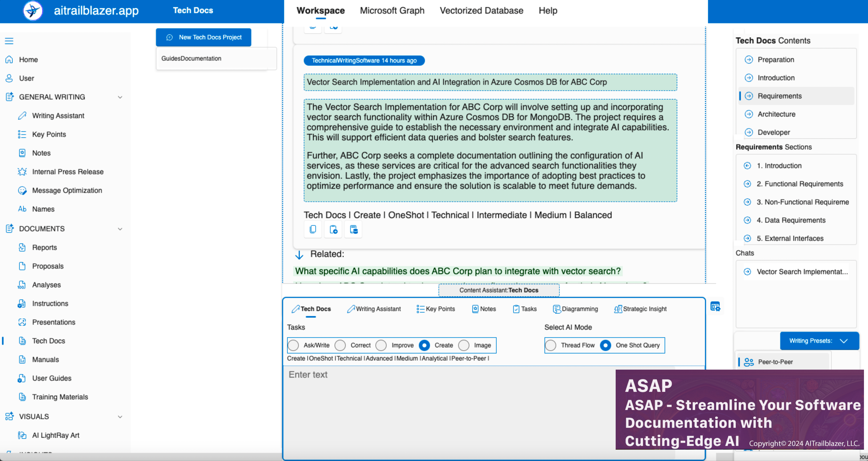Image resolution: width=868 pixels, height=461 pixels.
Task: Click the aitrailblazer logo icon
Action: point(33,11)
